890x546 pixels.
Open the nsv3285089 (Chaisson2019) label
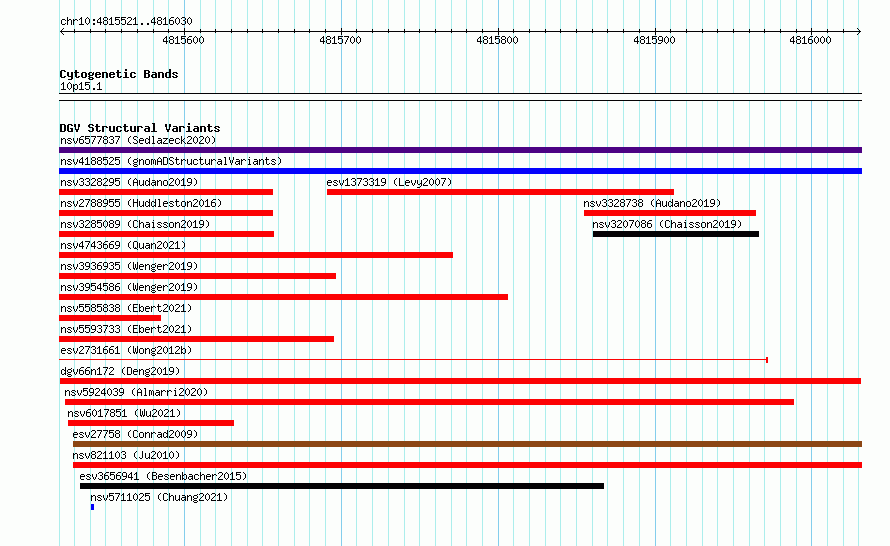135,224
